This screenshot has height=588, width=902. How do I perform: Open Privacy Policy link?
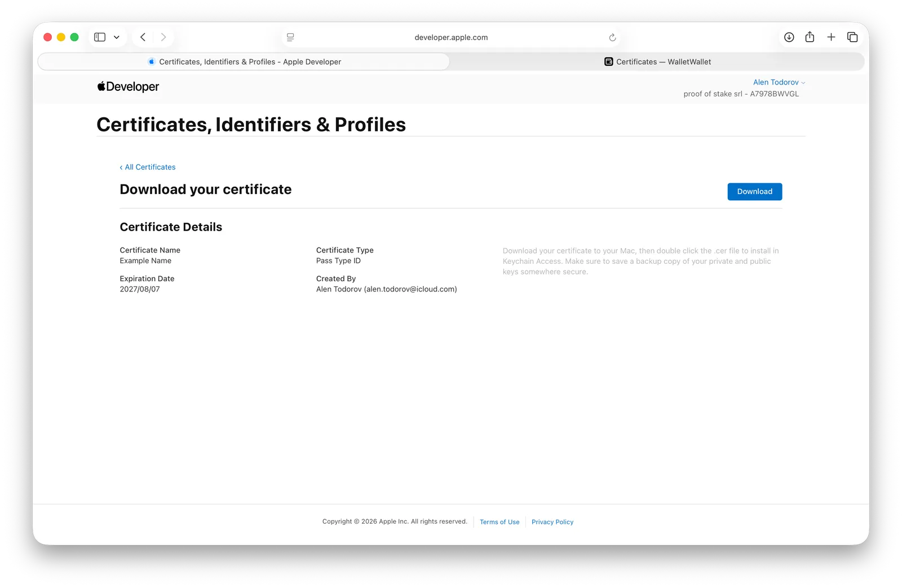(552, 522)
